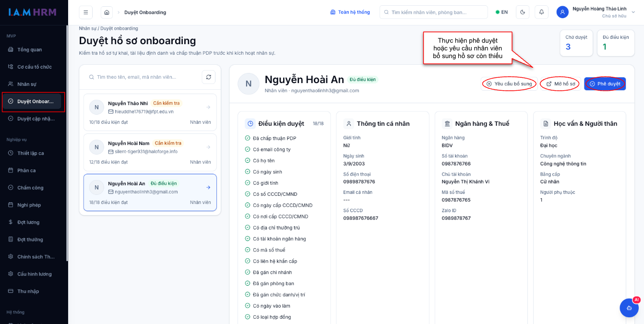Click check icon next to Có mã số thuế
644x324 pixels.
(x=248, y=250)
